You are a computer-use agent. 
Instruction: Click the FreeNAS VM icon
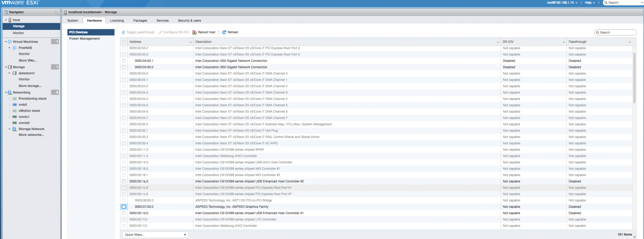point(14,48)
